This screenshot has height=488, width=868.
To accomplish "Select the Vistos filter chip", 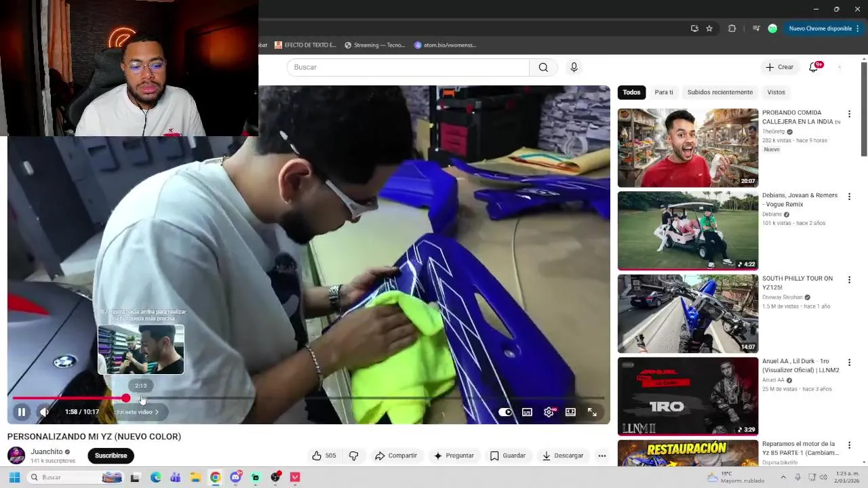I will coord(776,92).
